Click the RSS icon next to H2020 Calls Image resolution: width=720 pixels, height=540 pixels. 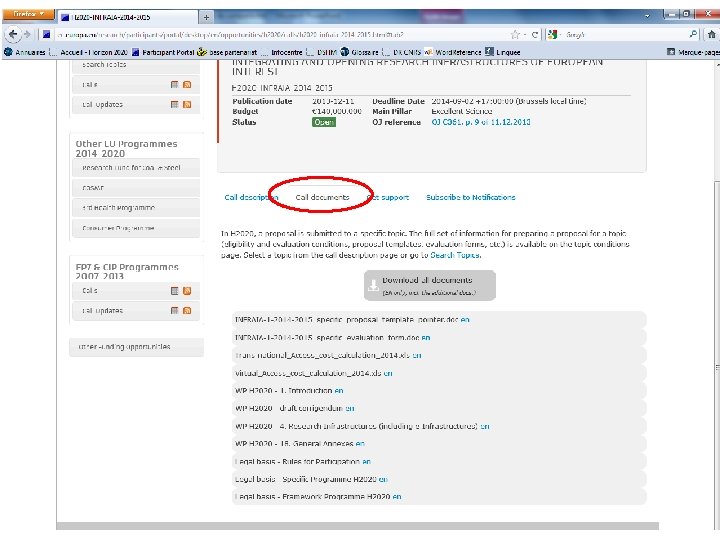187,84
